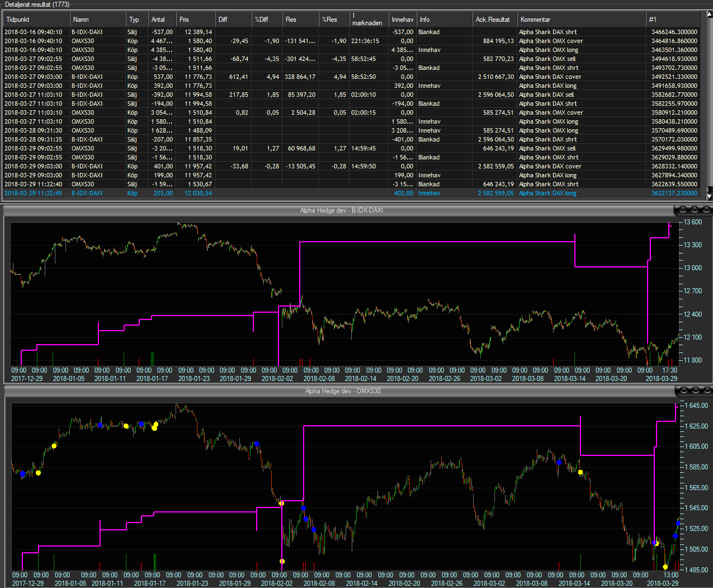
Task: Sort by the Diff column header
Action: (234, 20)
